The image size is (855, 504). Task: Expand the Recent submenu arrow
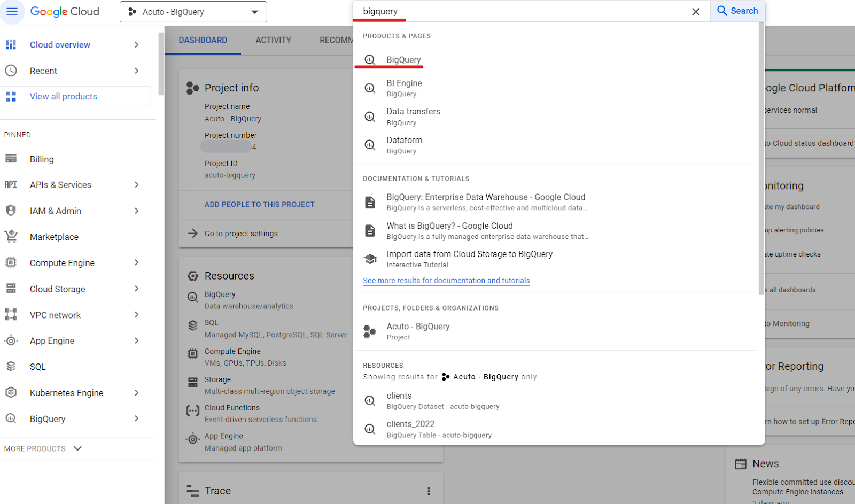pos(137,71)
